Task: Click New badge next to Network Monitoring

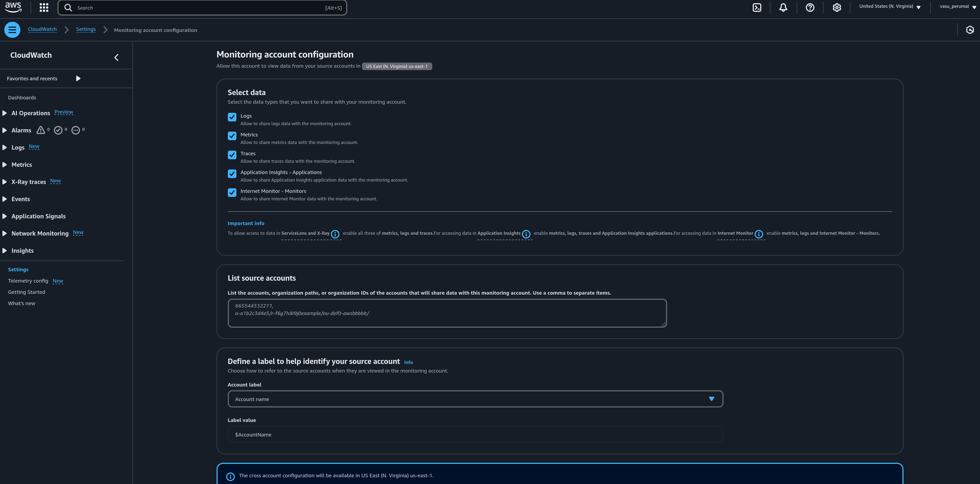Action: (78, 233)
